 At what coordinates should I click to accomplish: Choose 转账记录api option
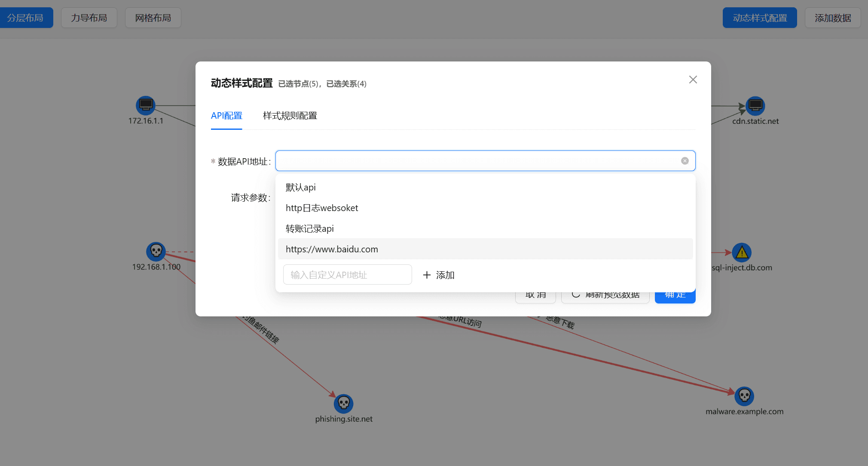pyautogui.click(x=485, y=229)
